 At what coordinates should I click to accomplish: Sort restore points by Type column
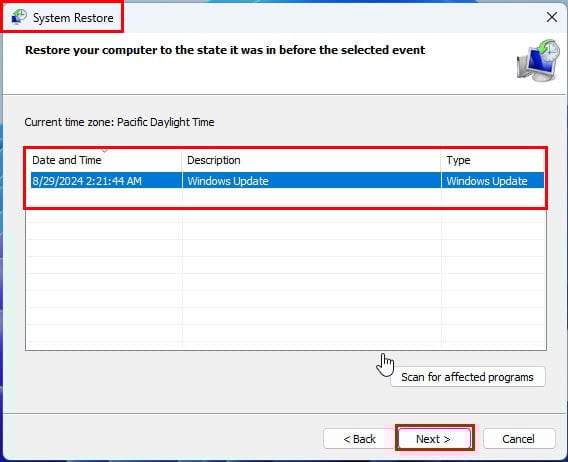(493, 160)
